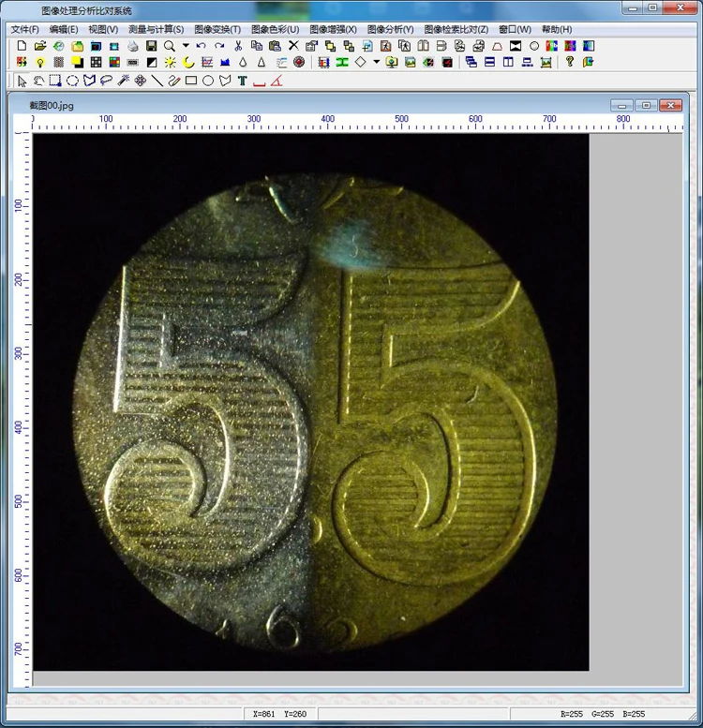Tile windows vertically via toolbar icon
703x728 pixels.
508,62
